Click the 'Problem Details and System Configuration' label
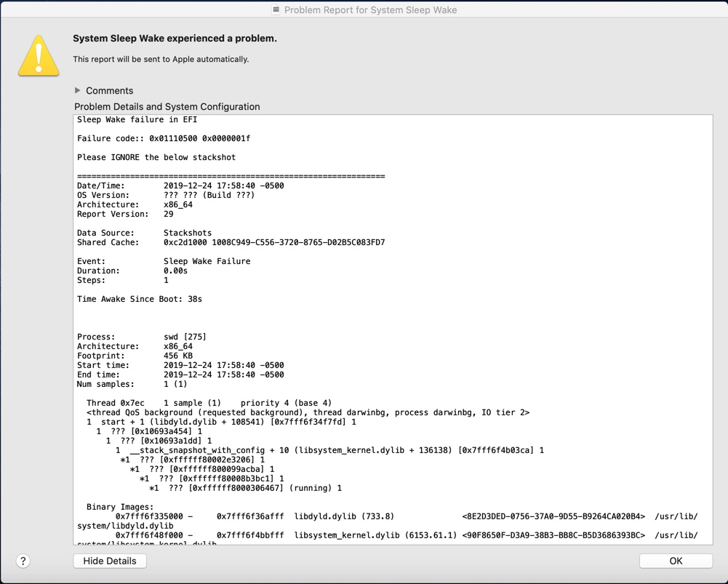 coord(167,107)
